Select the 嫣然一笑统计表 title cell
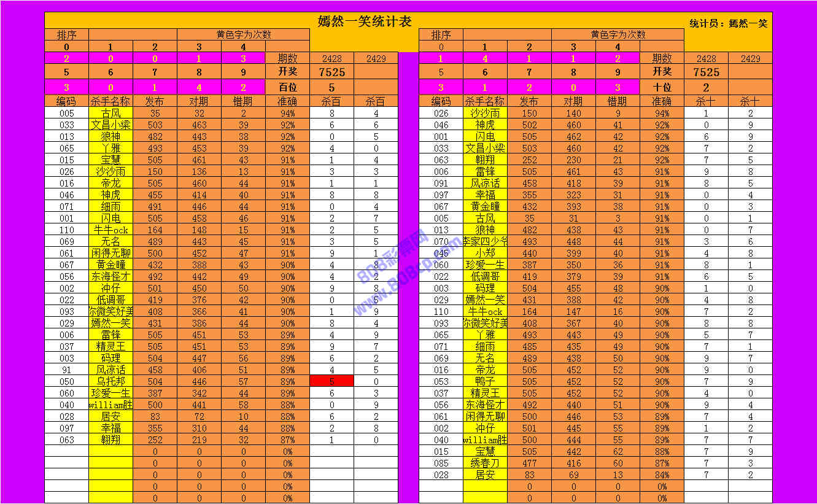 [364, 21]
